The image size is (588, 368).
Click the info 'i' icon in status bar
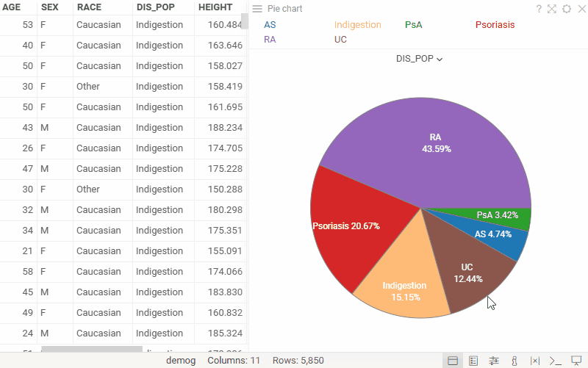coord(514,361)
